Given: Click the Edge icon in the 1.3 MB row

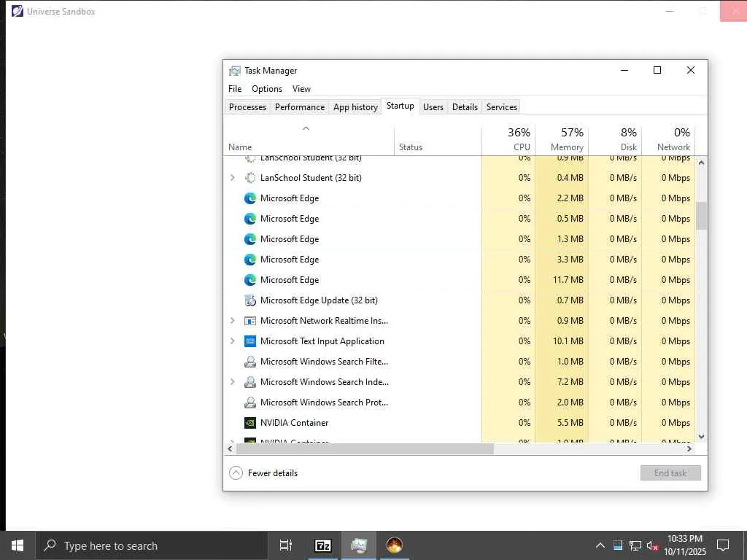Looking at the screenshot, I should 250,239.
